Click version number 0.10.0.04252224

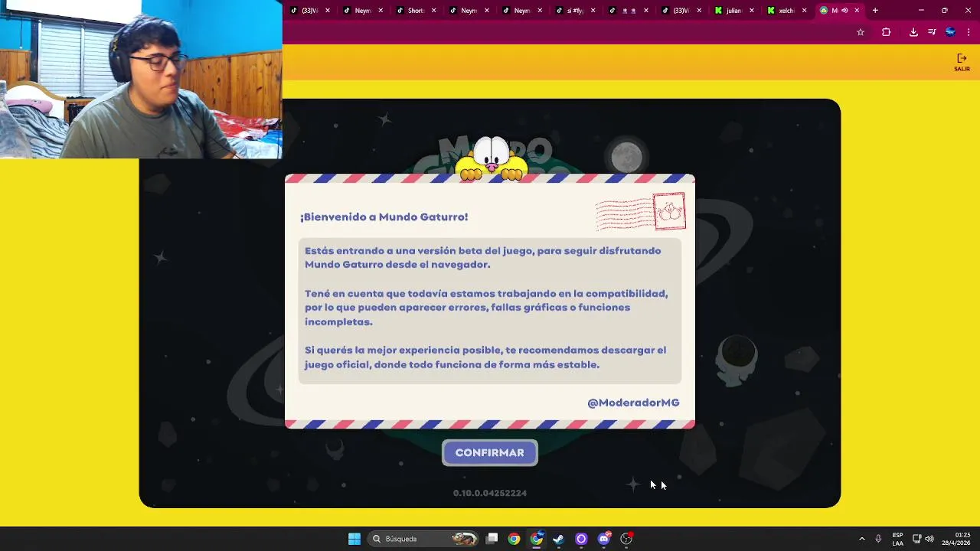tap(490, 493)
